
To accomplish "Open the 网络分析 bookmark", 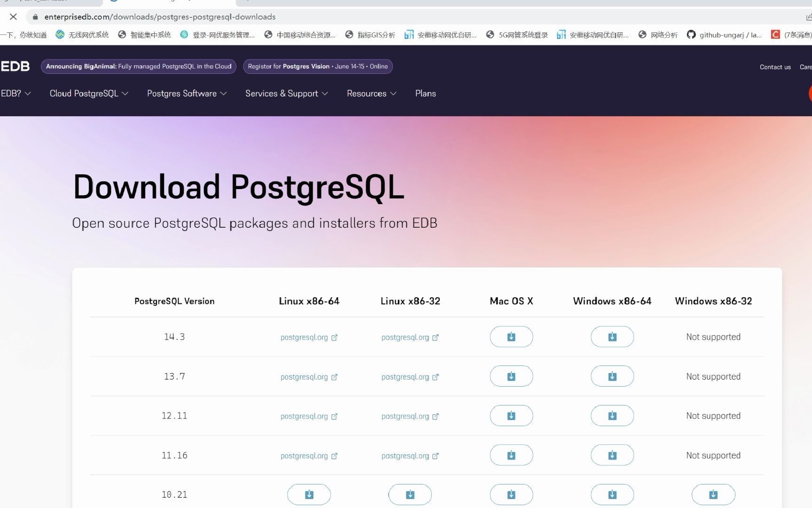I will [x=658, y=35].
